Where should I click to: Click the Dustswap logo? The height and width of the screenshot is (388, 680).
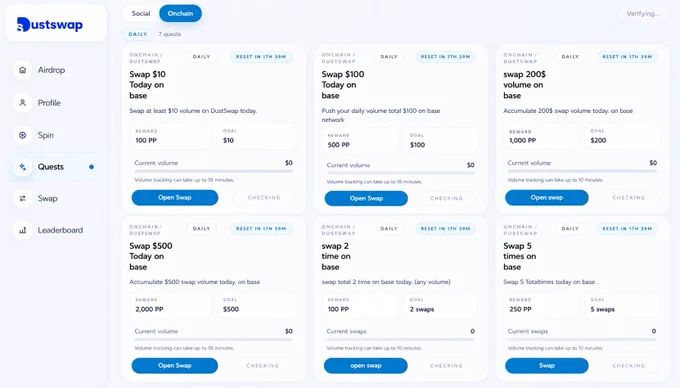point(49,24)
